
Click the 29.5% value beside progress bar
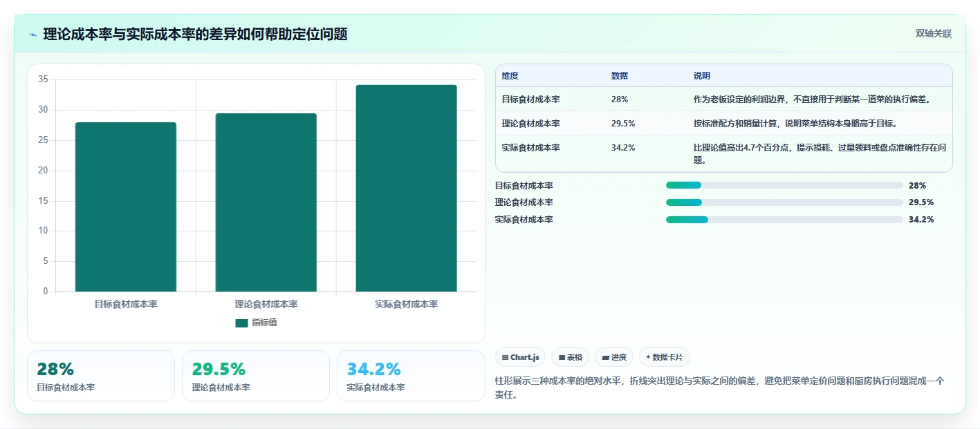point(921,202)
